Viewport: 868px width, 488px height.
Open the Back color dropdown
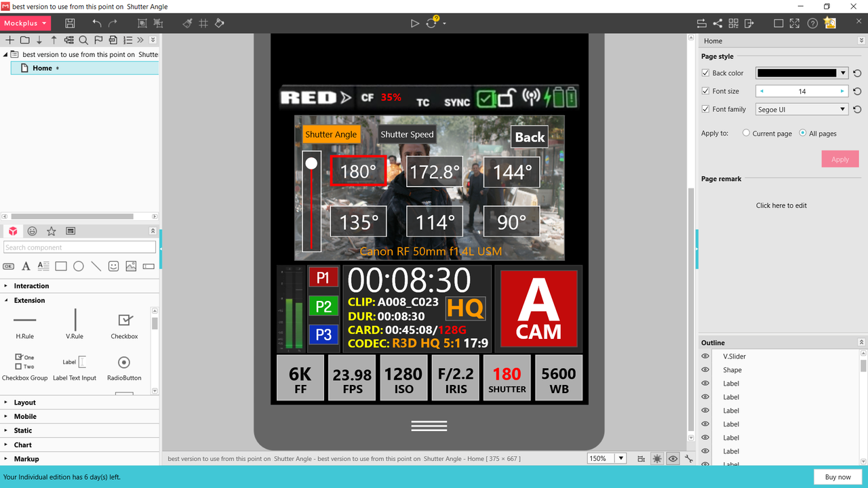click(x=843, y=73)
